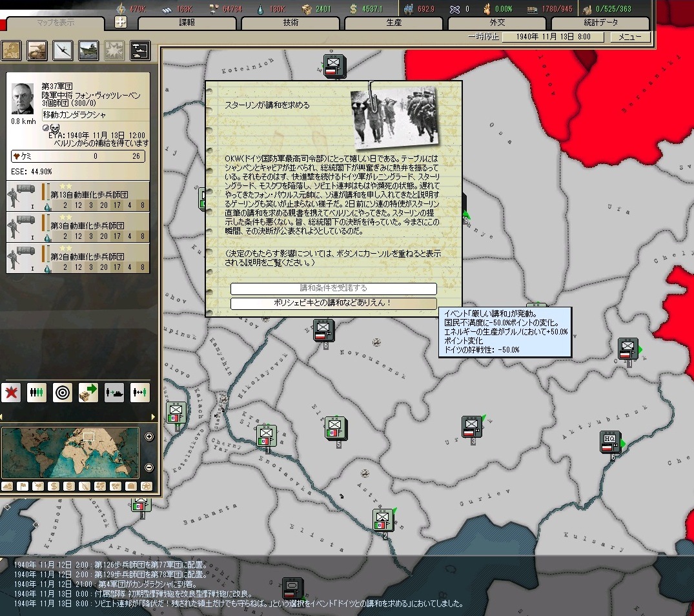Click the swap divisions double-arrow icon

pos(140,392)
